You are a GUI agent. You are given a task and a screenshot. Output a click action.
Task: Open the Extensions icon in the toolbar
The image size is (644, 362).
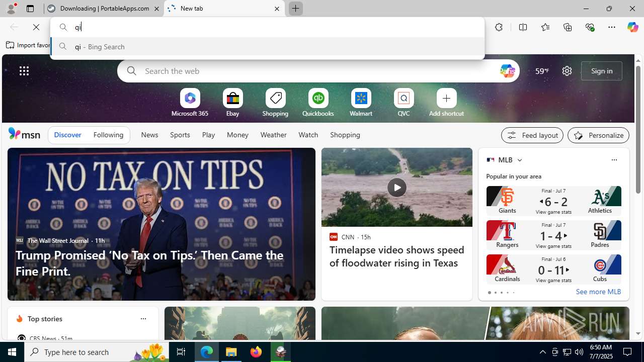point(499,27)
